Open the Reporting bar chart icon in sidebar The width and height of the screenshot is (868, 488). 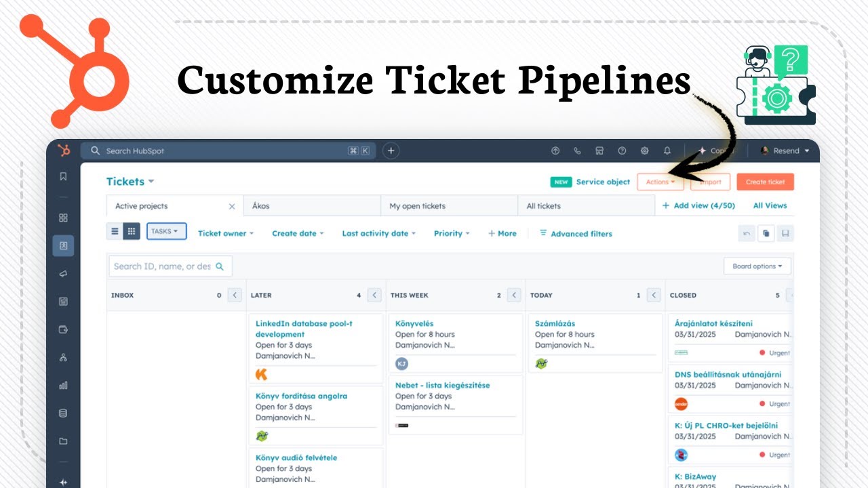[x=63, y=385]
